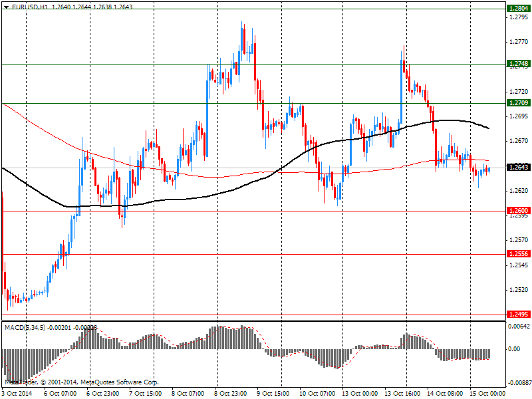Click the 1.2556 red level tag
Image resolution: width=532 pixels, height=399 pixels.
(x=518, y=254)
